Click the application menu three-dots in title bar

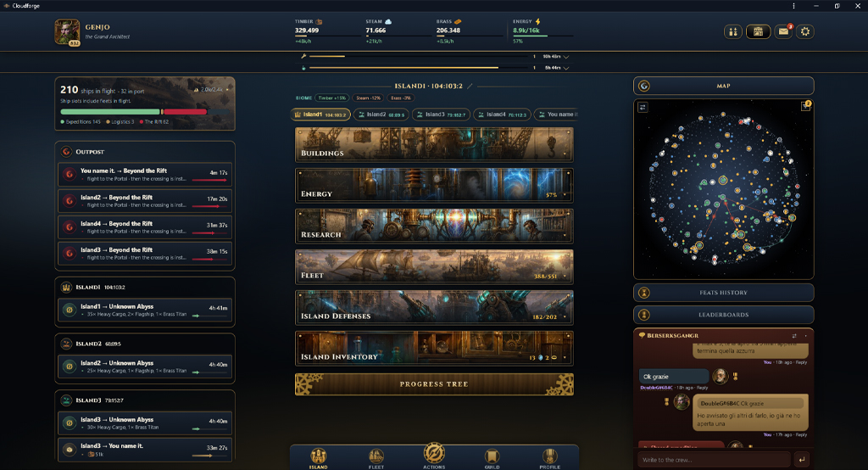coord(793,6)
